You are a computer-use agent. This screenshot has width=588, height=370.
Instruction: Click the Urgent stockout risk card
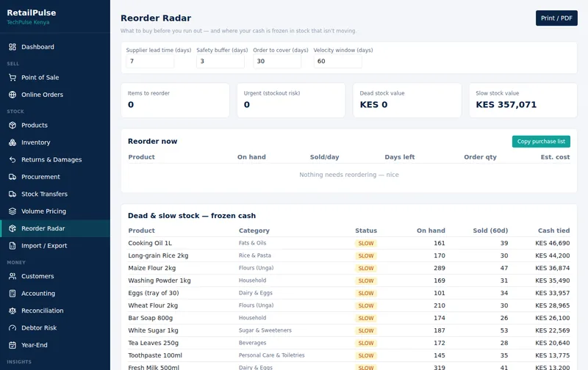point(291,101)
